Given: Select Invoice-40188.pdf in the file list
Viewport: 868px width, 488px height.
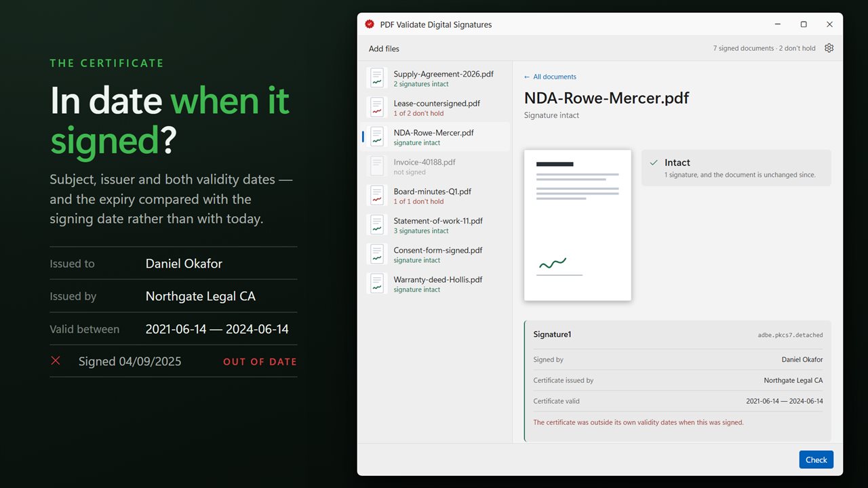Looking at the screenshot, I should (x=435, y=166).
